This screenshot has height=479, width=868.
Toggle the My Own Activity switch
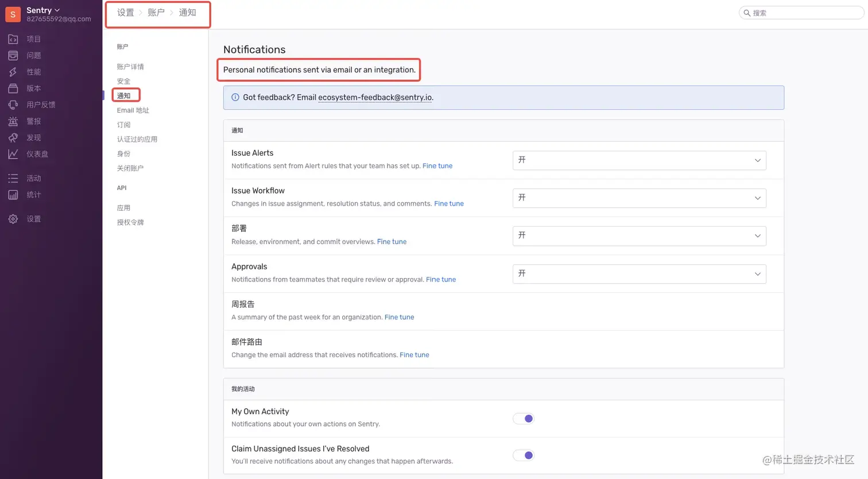point(524,418)
